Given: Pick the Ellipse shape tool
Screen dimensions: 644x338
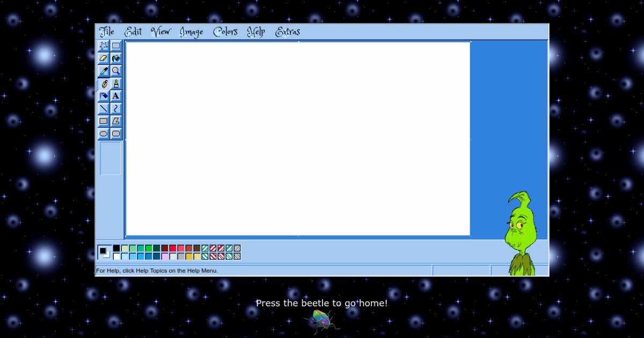Looking at the screenshot, I should click(104, 134).
